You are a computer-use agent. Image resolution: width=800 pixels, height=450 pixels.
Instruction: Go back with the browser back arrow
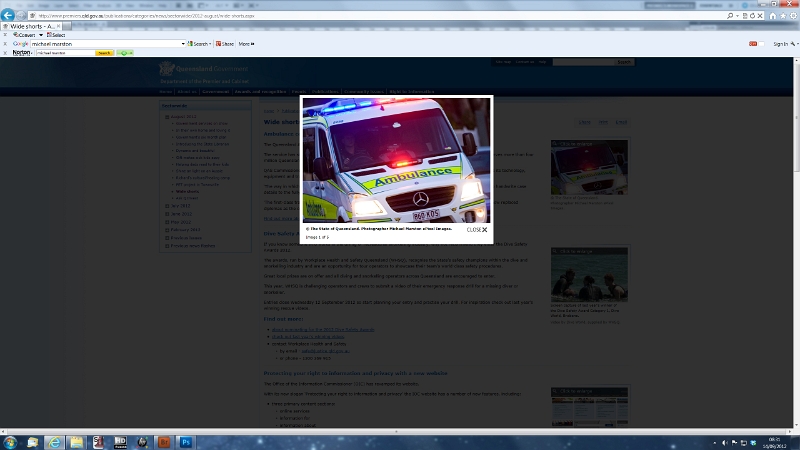8,15
